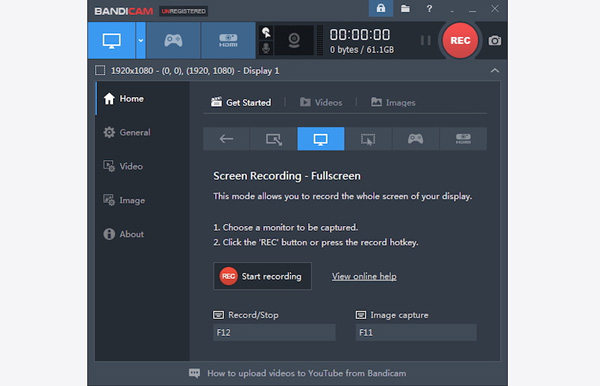The image size is (600, 386).
Task: Open the Video settings section
Action: click(x=142, y=166)
